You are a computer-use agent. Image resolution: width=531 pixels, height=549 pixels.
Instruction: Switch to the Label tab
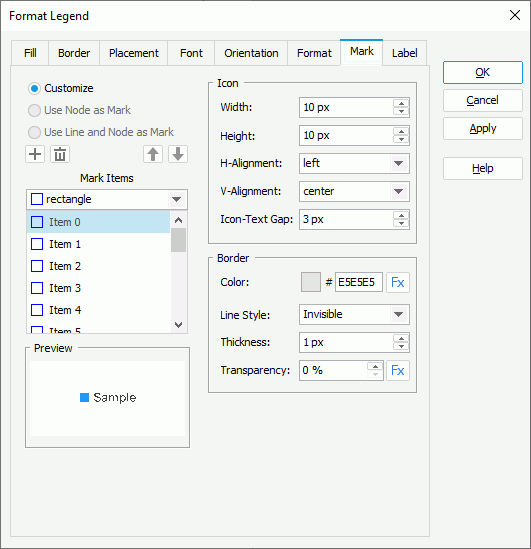[405, 53]
